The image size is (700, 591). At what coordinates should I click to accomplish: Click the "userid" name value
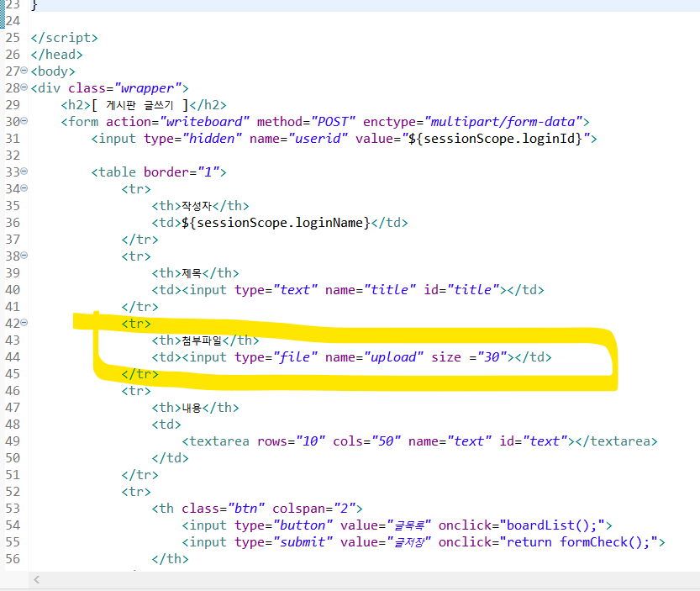pyautogui.click(x=318, y=139)
